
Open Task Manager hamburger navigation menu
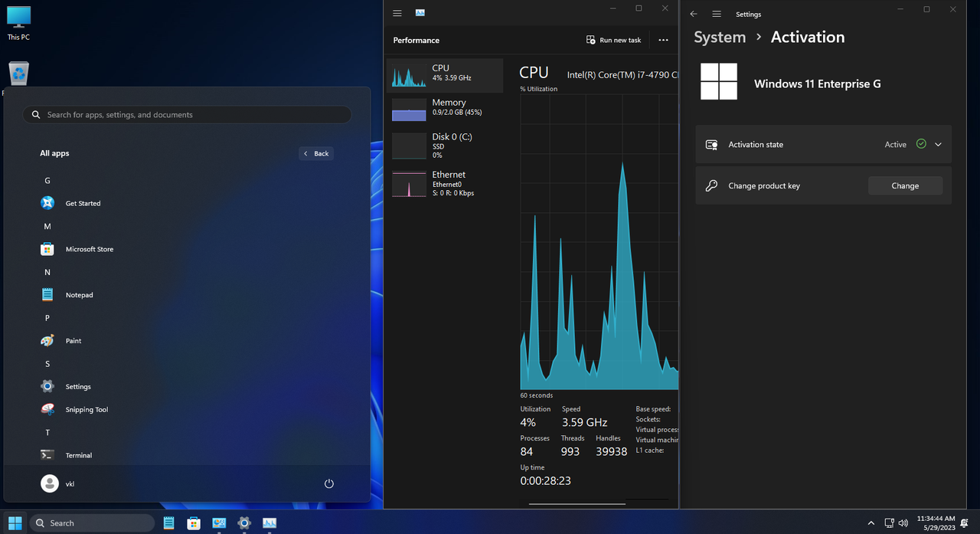pos(397,13)
